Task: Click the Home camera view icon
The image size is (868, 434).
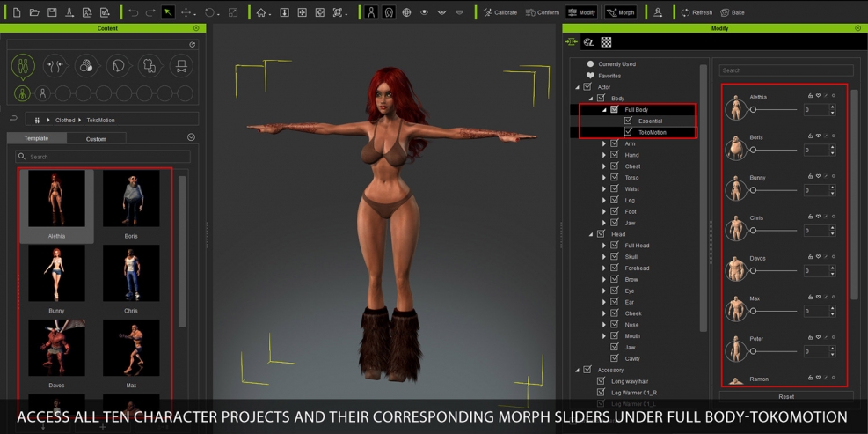Action: point(262,12)
